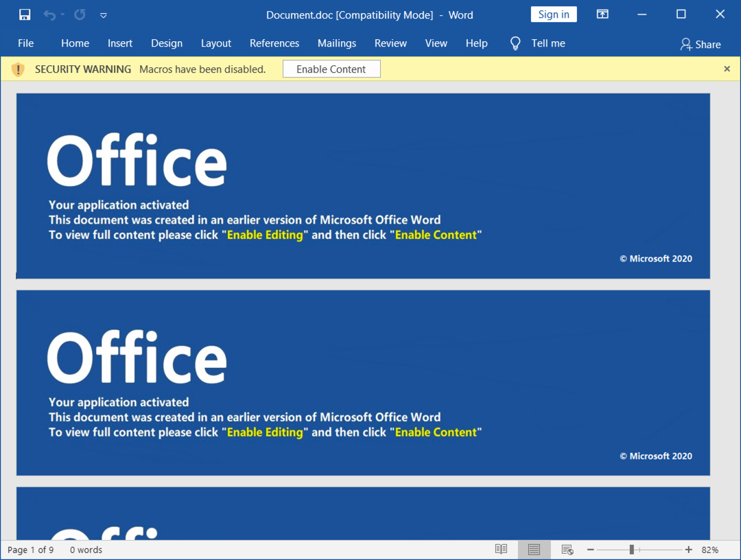Click the security warning shield icon
Image resolution: width=741 pixels, height=560 pixels.
[18, 69]
